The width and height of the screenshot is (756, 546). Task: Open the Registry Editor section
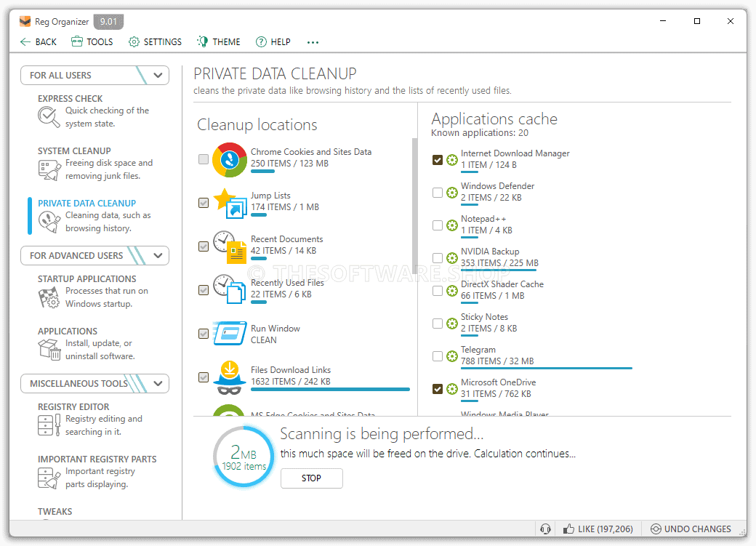point(91,419)
